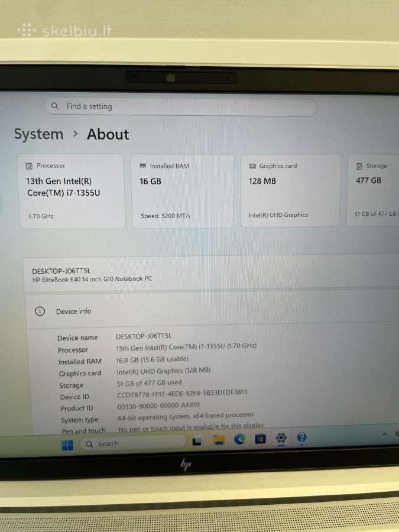Select the Processor value i7-1355U (1.70 GHz)
399x532 pixels.
[186, 347]
